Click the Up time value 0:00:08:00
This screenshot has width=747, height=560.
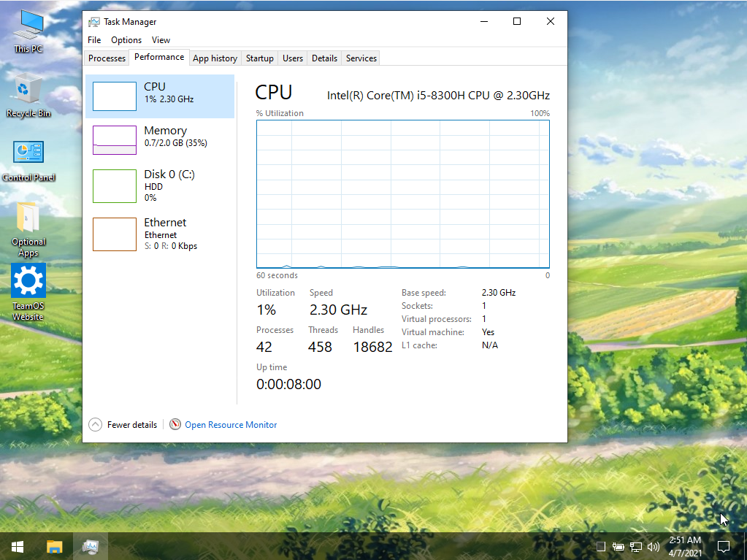(x=288, y=384)
